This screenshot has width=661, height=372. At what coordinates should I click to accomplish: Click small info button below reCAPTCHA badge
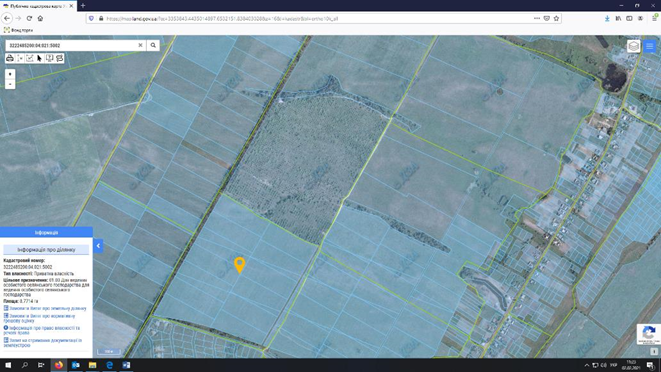(x=654, y=351)
